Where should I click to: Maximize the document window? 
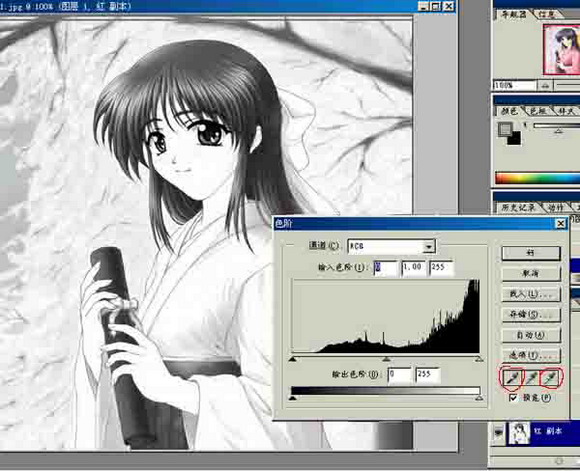(436, 6)
